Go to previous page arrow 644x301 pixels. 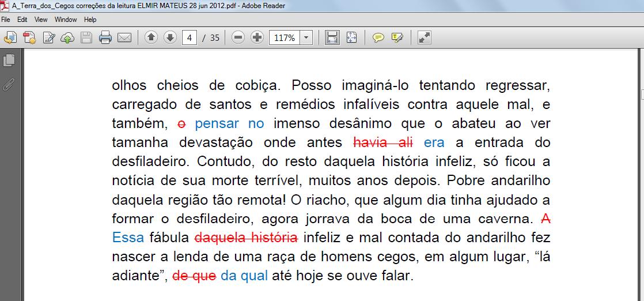click(151, 38)
